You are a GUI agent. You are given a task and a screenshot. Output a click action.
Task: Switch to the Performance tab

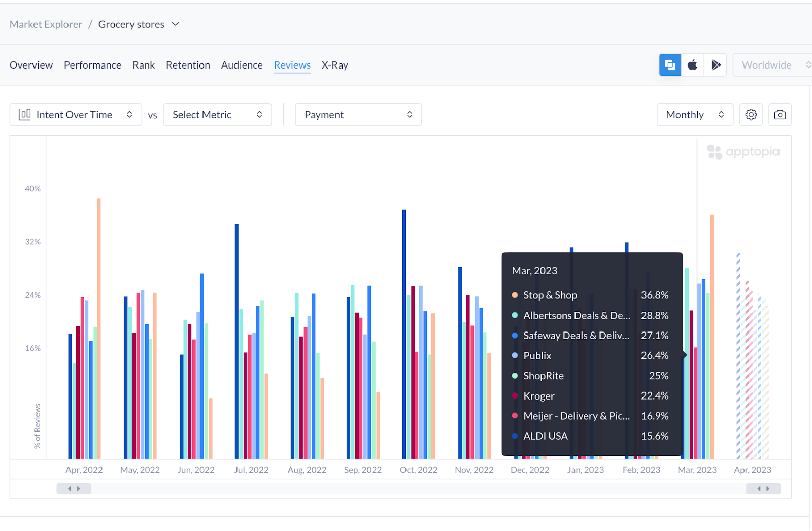92,65
